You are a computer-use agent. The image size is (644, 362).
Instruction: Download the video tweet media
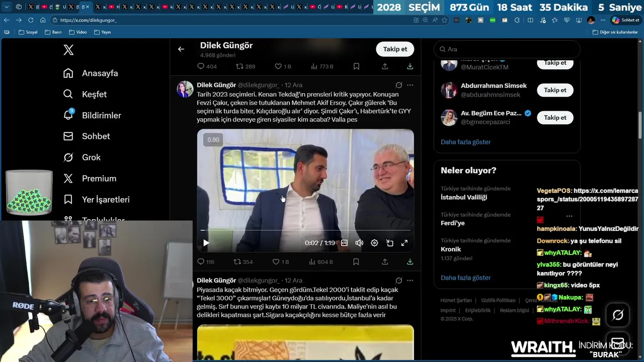click(x=410, y=262)
